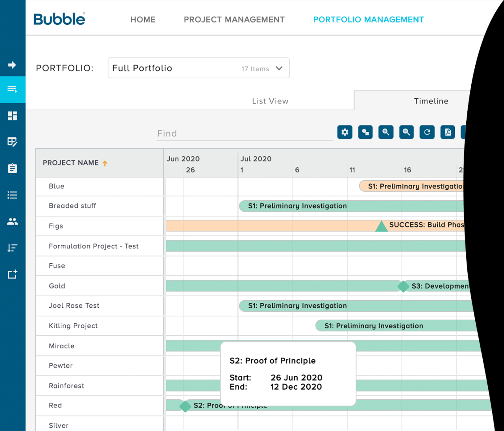Expand the portfolio selector chevron

coord(280,68)
